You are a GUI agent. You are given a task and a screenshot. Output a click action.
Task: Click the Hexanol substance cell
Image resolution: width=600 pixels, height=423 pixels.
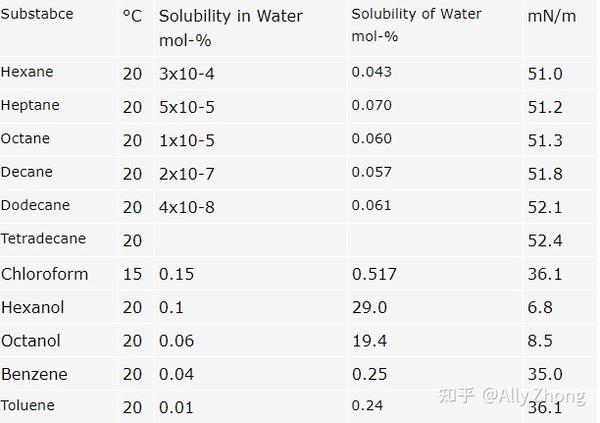33,307
